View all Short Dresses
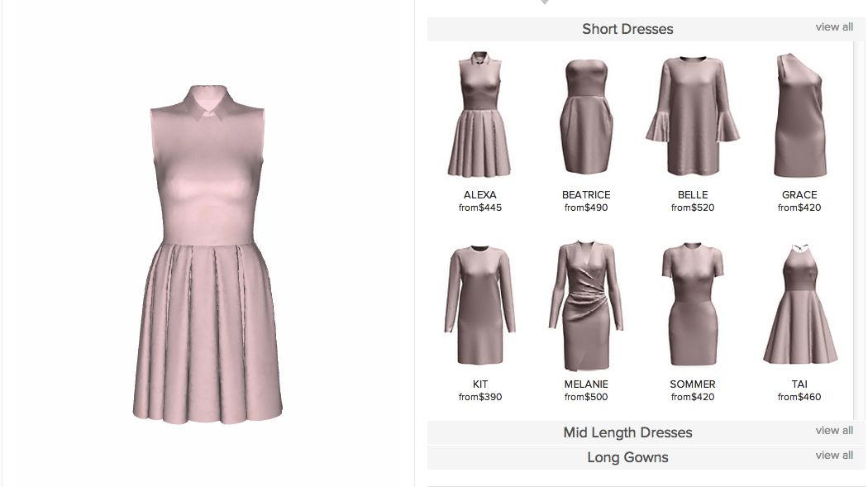This screenshot has width=868, height=487. 833,27
